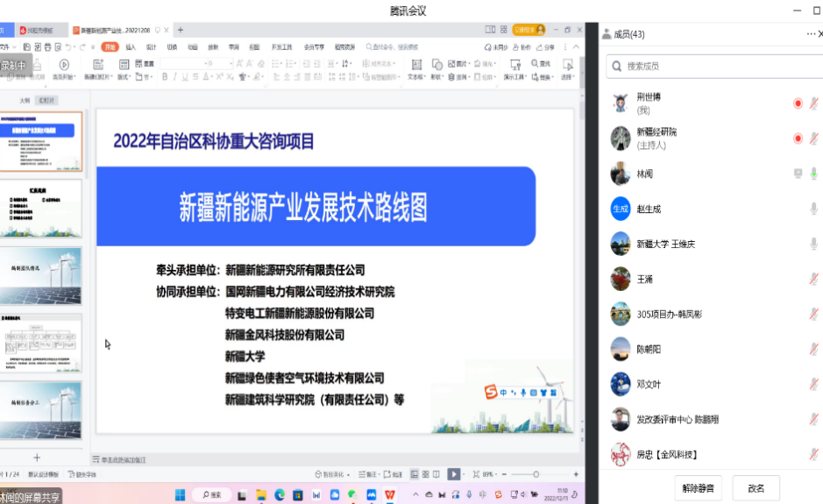This screenshot has height=504, width=823.
Task: Click the bold formatting icon
Action: pos(163,77)
